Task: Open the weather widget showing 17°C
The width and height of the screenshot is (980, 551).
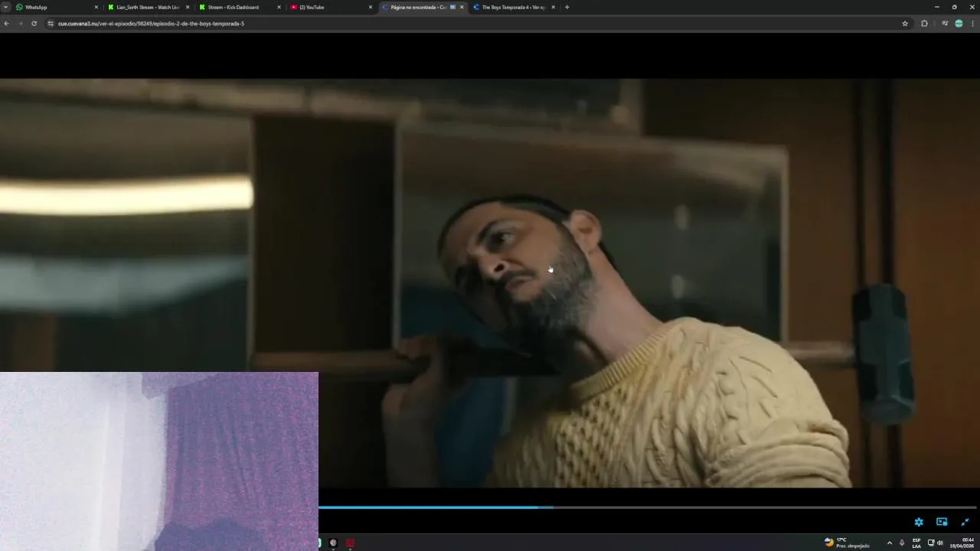Action: click(x=847, y=543)
